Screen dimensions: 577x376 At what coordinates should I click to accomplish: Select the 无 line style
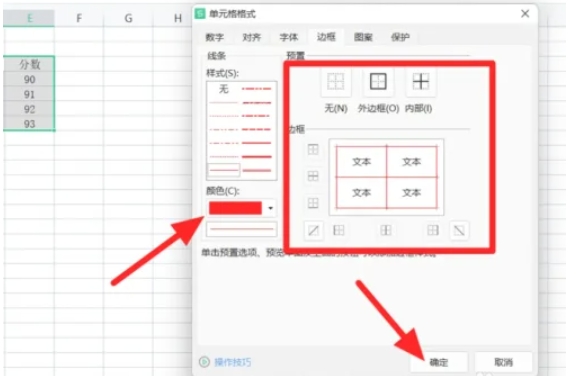pyautogui.click(x=224, y=89)
